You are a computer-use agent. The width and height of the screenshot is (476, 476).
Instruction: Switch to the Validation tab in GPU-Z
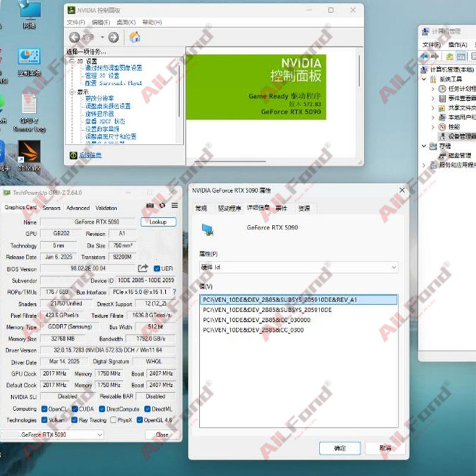click(106, 208)
